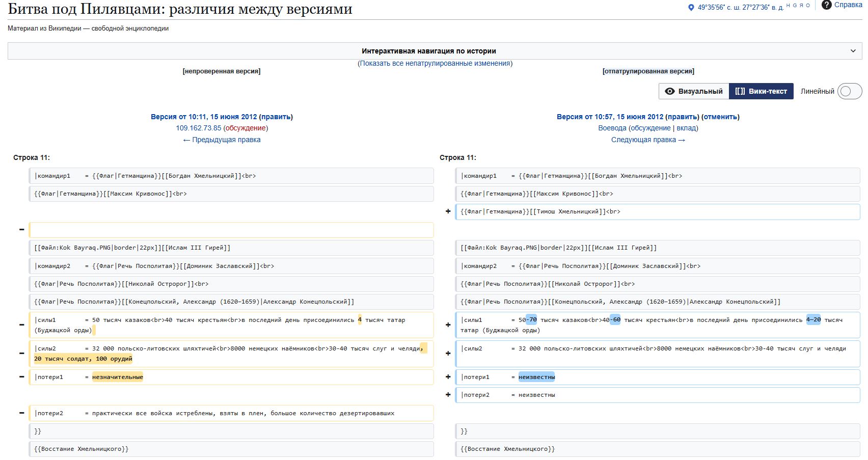Screen dimensions: 868x460
Task: Toggle the Линейный diff switch
Action: pos(850,91)
